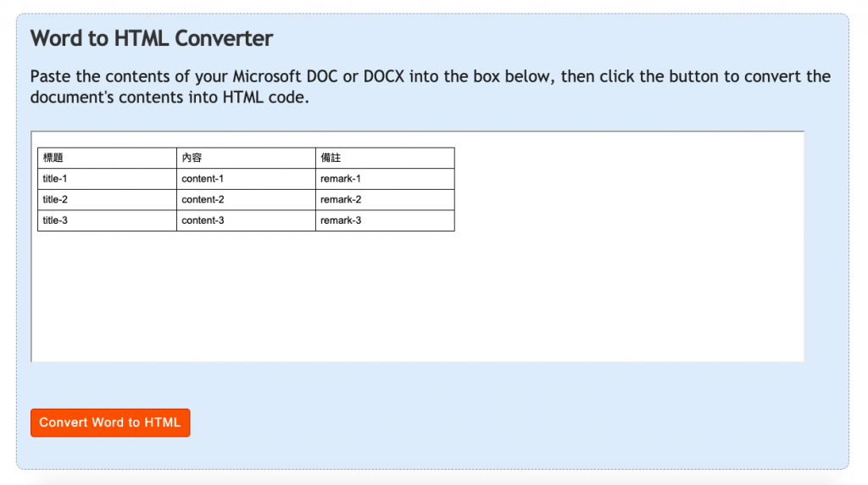Screen dimensions: 868x485
Task: Click the remark-3 cell
Action: tap(385, 220)
